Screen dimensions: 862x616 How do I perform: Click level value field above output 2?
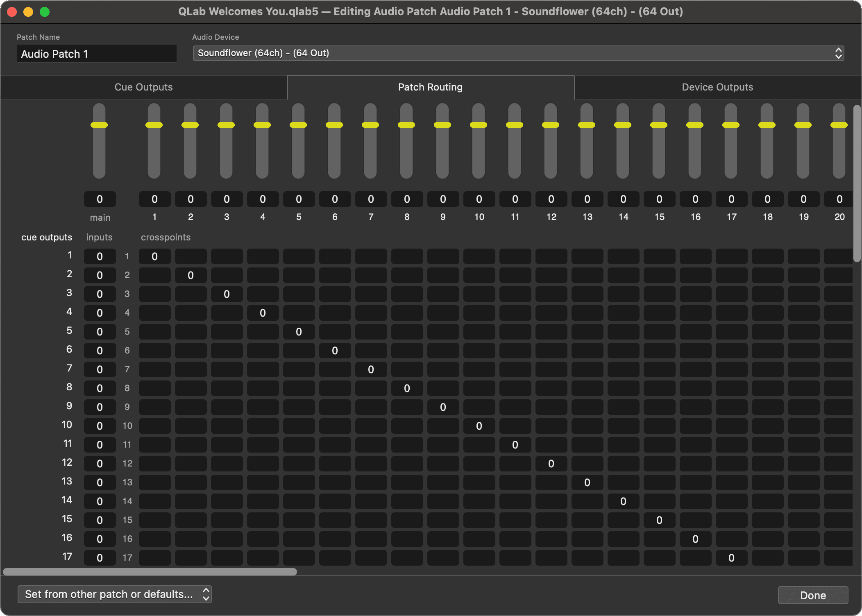coord(191,199)
